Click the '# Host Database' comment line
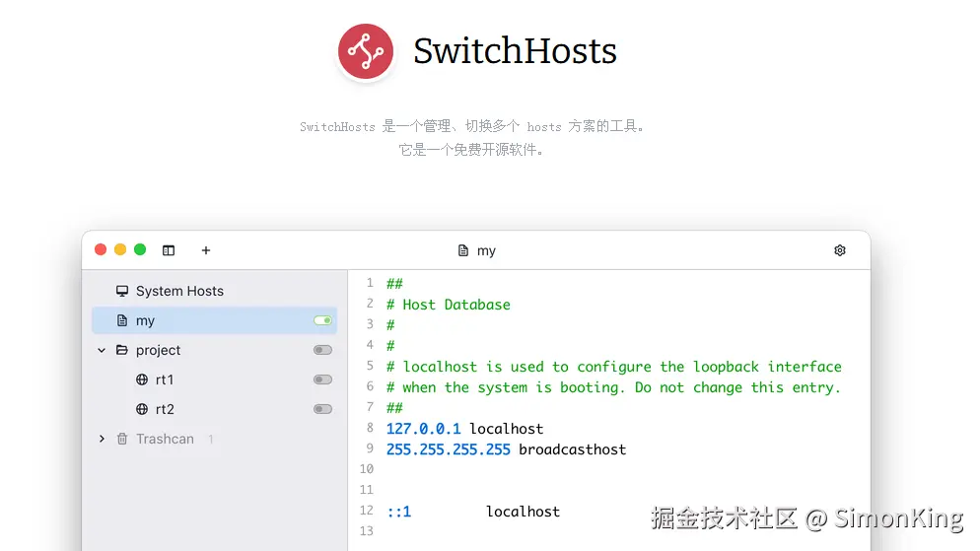The width and height of the screenshot is (980, 551). point(449,305)
